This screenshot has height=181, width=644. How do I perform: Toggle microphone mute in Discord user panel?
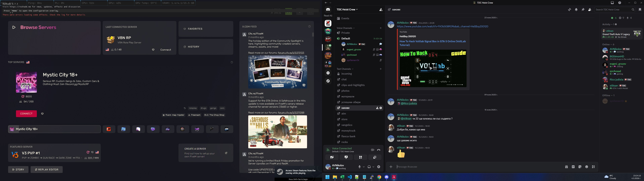pos(360,167)
